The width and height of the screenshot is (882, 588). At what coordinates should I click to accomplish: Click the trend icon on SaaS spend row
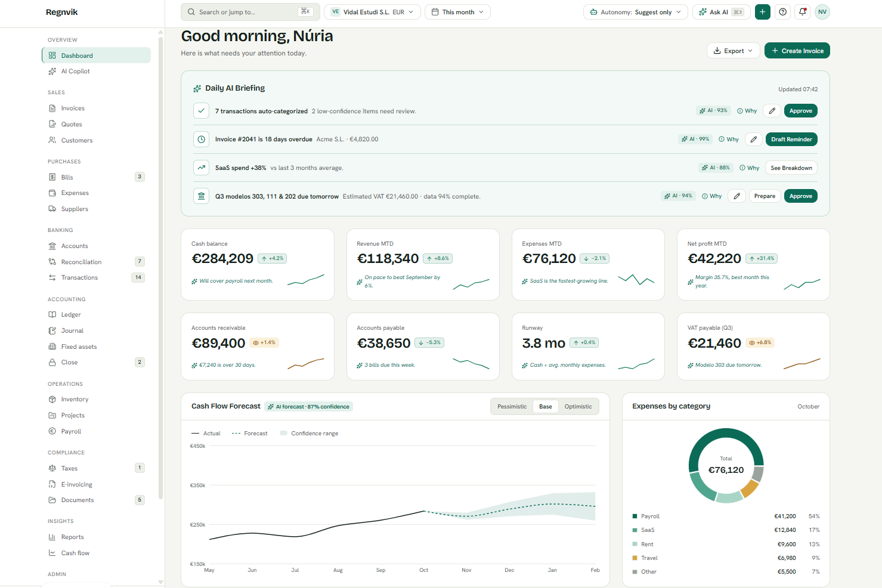pos(202,168)
